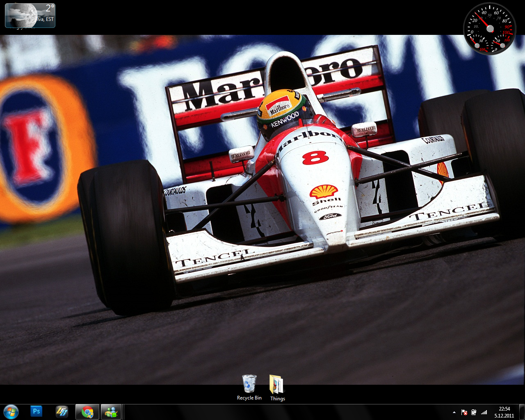Open the clock showing 22:54
Viewport: 525px width, 420px height.
(x=504, y=412)
